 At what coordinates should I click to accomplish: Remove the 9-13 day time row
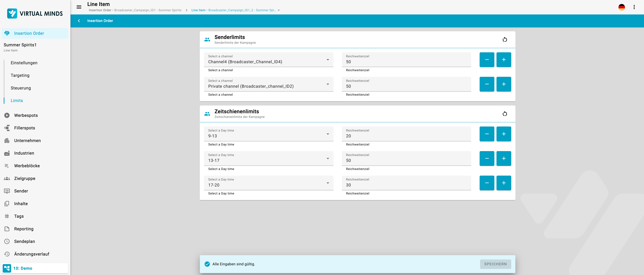click(486, 134)
